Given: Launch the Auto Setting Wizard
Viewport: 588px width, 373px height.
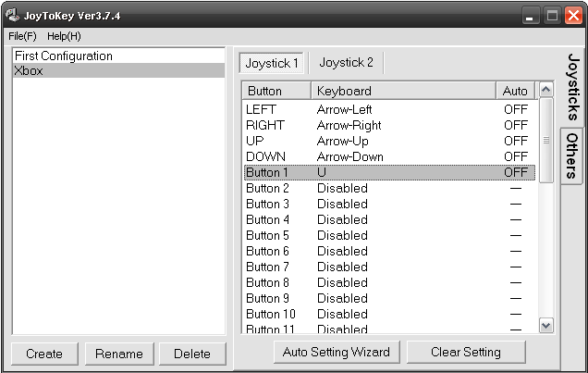Looking at the screenshot, I should tap(337, 352).
